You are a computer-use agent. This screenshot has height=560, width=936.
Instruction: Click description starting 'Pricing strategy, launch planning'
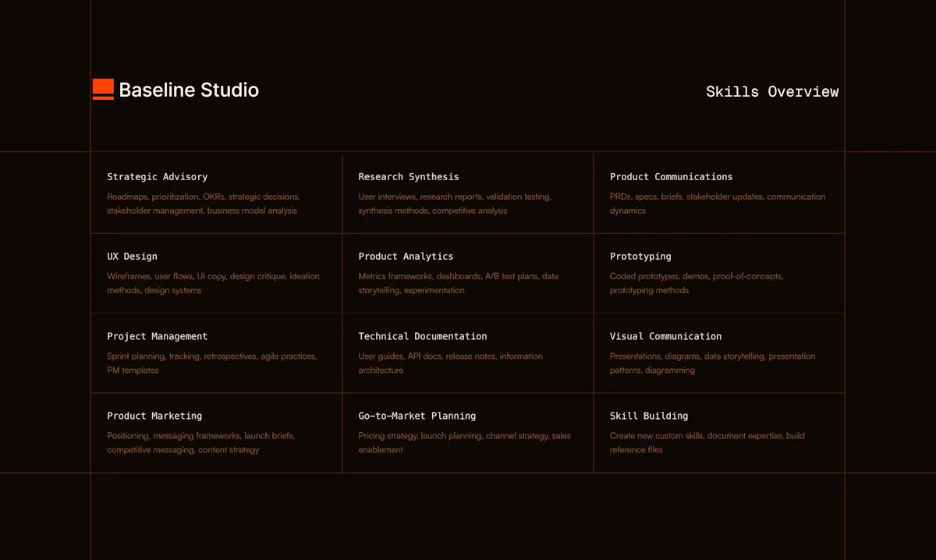[x=465, y=443]
